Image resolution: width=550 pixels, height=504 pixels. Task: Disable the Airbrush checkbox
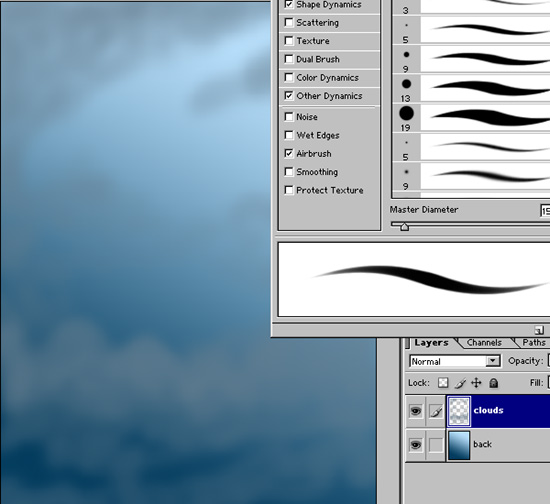pos(289,153)
